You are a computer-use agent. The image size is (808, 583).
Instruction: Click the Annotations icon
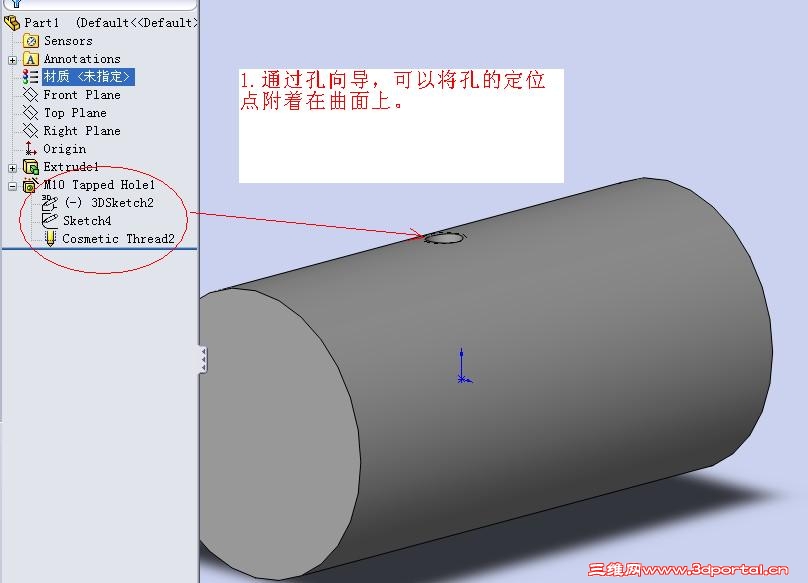point(31,59)
